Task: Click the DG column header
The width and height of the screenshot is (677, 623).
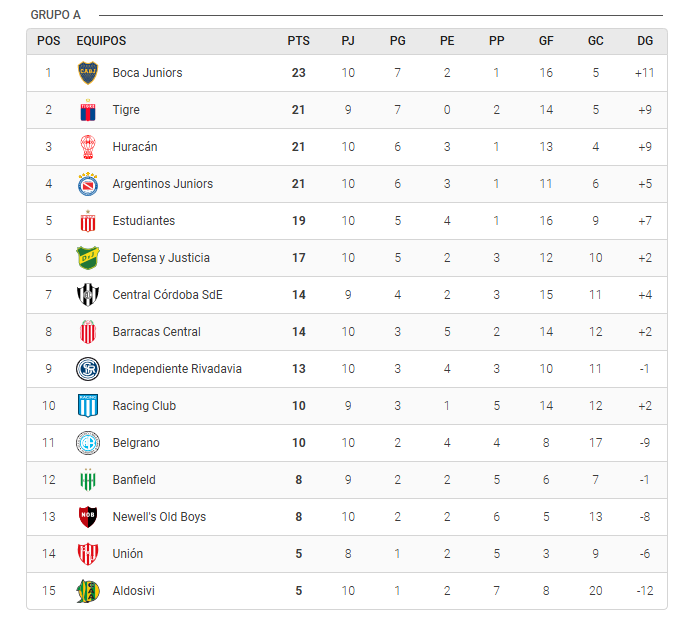Action: pyautogui.click(x=645, y=41)
